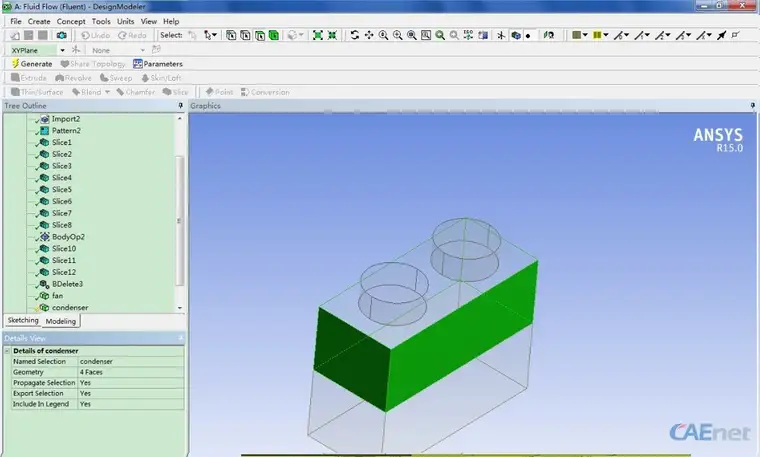Viewport: 760px width, 457px height.
Task: Toggle the vertex selection filter
Action: click(x=231, y=35)
